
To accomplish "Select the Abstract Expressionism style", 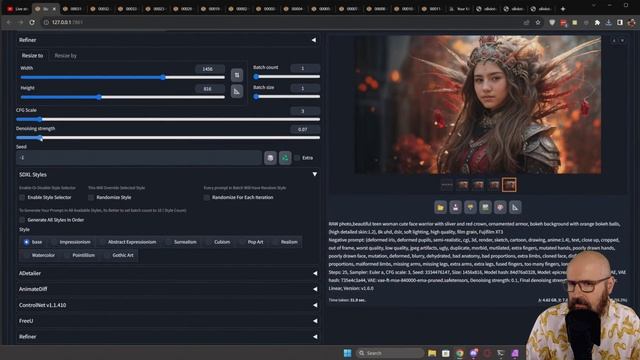I will pyautogui.click(x=128, y=242).
